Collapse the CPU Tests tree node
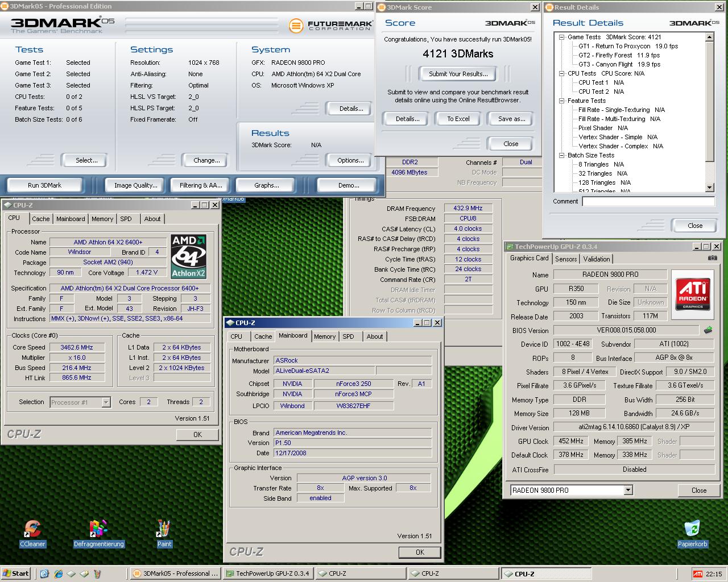 [x=562, y=73]
